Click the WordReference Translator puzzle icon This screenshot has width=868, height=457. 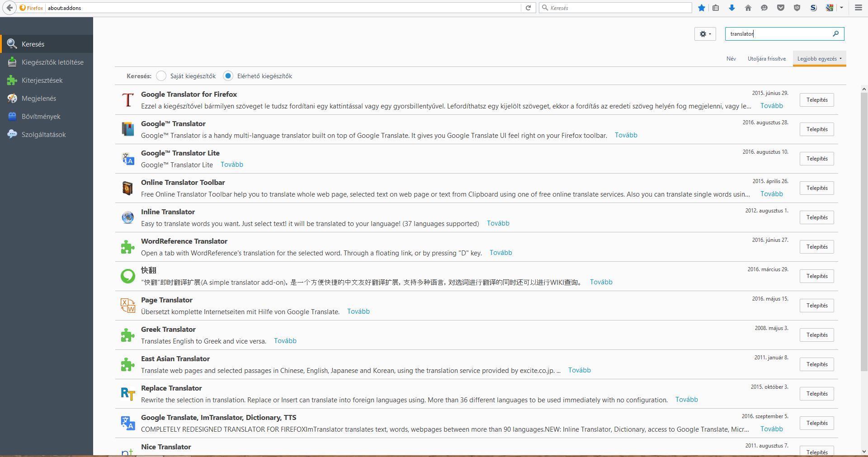(x=128, y=247)
